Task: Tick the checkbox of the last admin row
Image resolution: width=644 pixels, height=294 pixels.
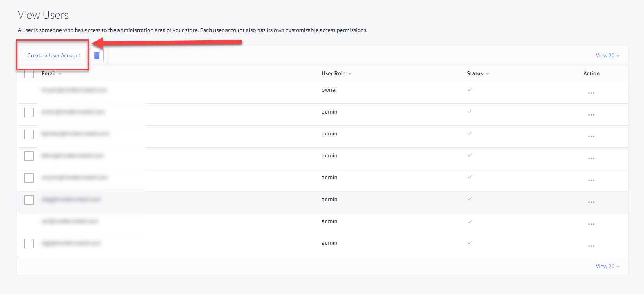Action: (x=29, y=244)
